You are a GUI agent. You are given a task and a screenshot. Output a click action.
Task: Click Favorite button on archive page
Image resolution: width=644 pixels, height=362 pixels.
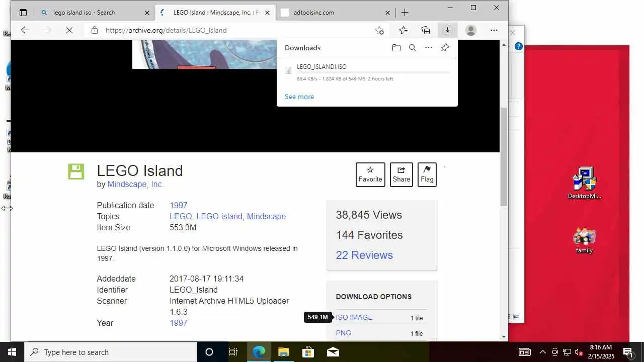pyautogui.click(x=370, y=174)
